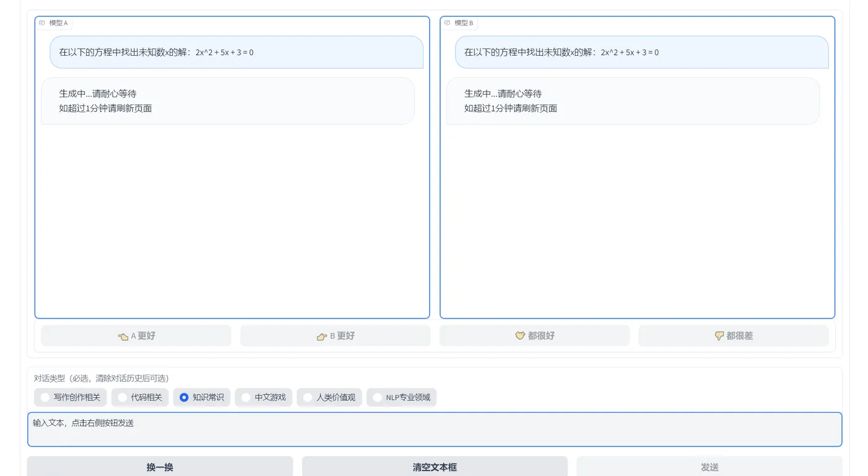Select 写作创作相关 conversation type
The width and height of the screenshot is (868, 476).
pyautogui.click(x=71, y=397)
